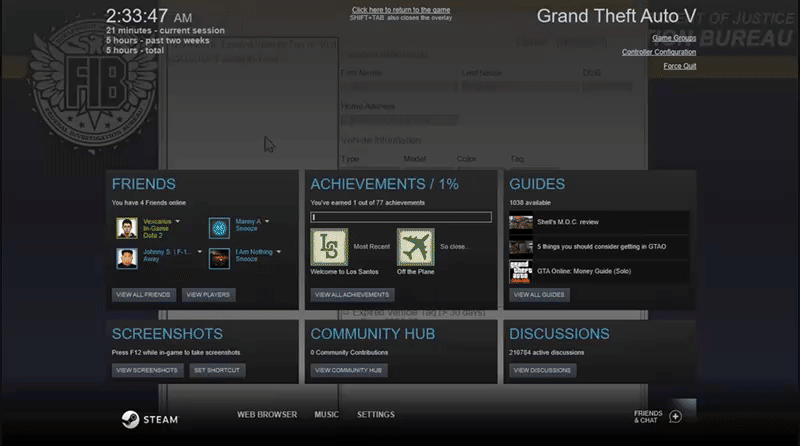Open Friends & Chat label
This screenshot has height=446, width=800.
tap(648, 417)
